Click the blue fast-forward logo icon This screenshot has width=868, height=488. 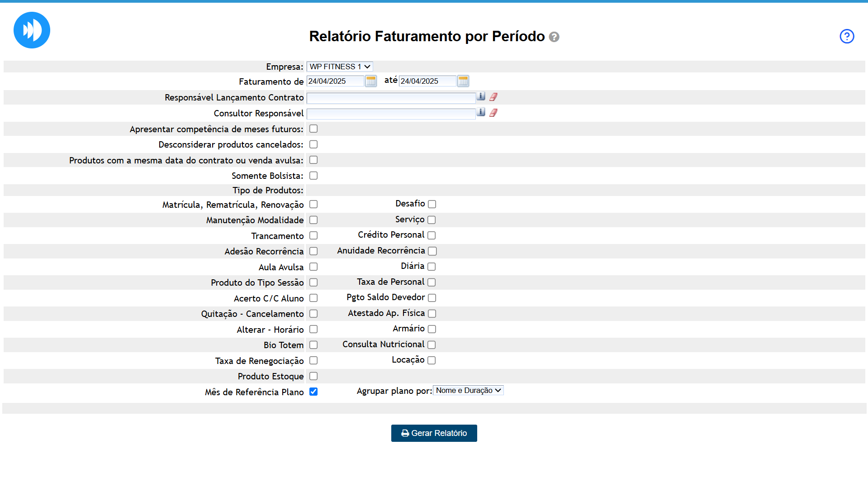(x=32, y=30)
